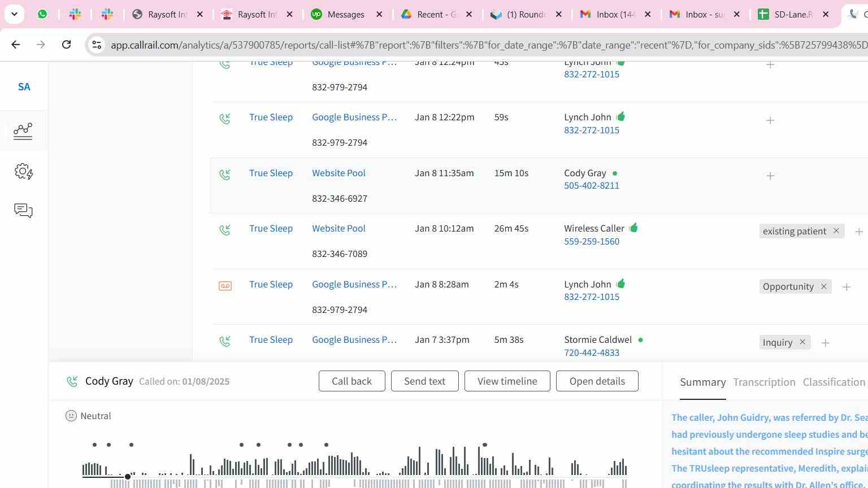
Task: Switch to the Inbox (144 Gmail tab
Action: coord(617,14)
